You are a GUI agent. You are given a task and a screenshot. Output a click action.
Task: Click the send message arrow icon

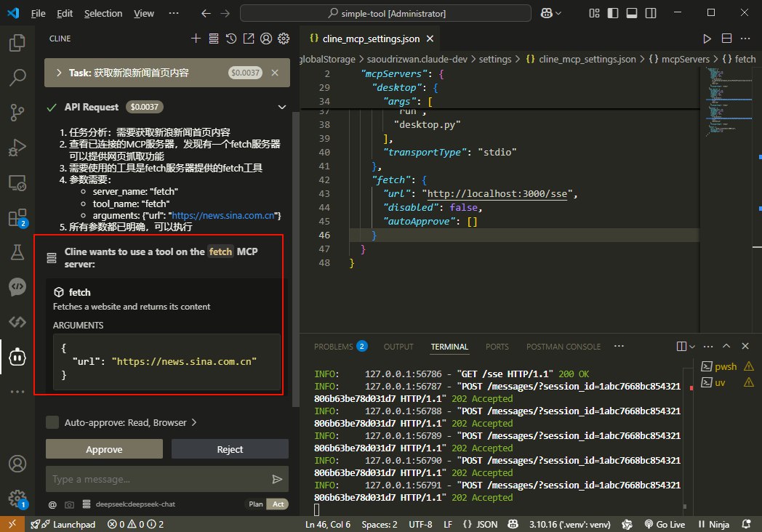[277, 479]
